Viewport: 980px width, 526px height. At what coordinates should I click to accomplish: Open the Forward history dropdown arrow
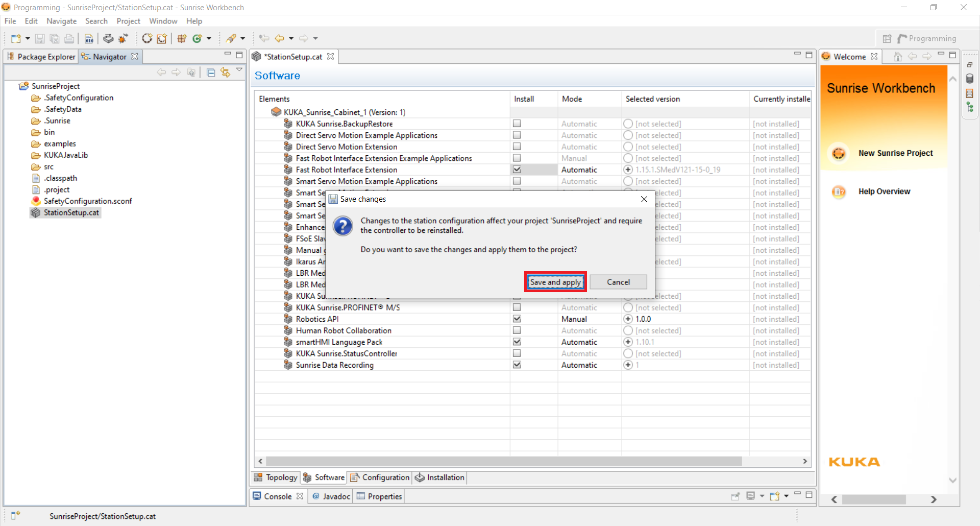[x=315, y=38]
